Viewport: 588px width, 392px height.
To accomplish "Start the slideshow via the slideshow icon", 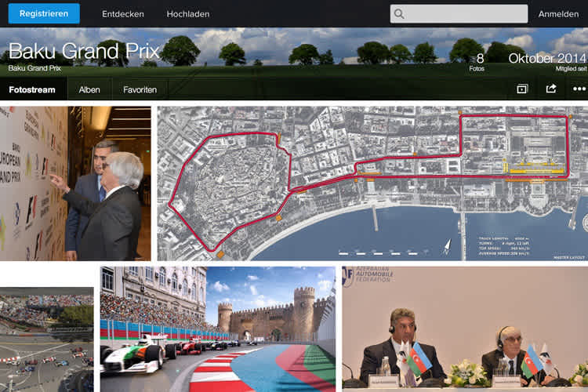I will tap(522, 89).
